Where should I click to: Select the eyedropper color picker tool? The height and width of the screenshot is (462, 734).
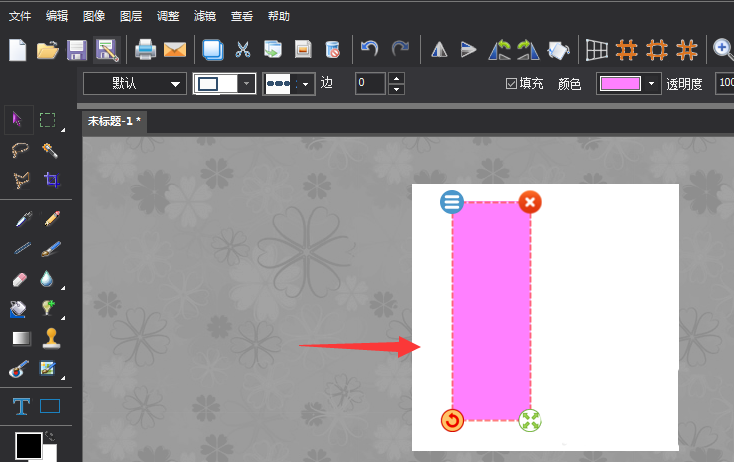pos(23,219)
